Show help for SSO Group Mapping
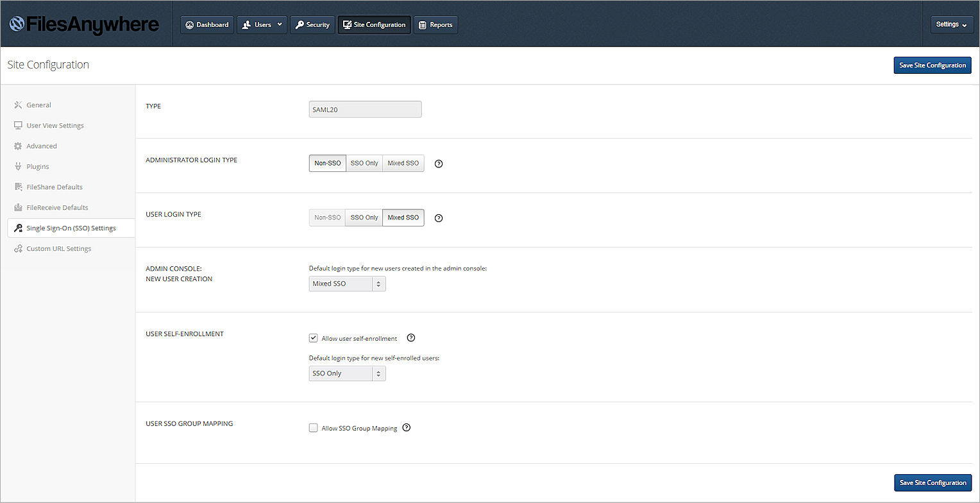 pos(406,428)
